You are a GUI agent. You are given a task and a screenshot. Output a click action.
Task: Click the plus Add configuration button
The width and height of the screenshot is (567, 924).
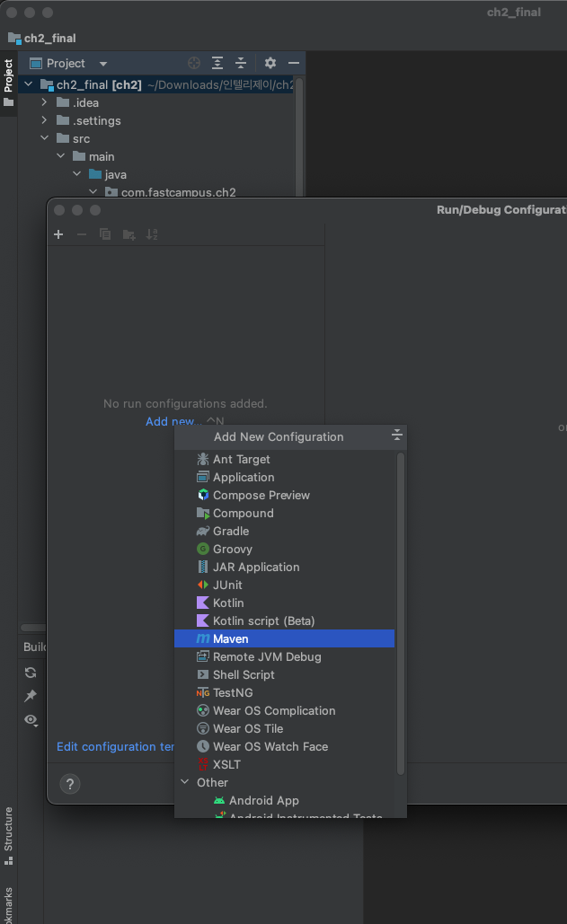pos(58,234)
